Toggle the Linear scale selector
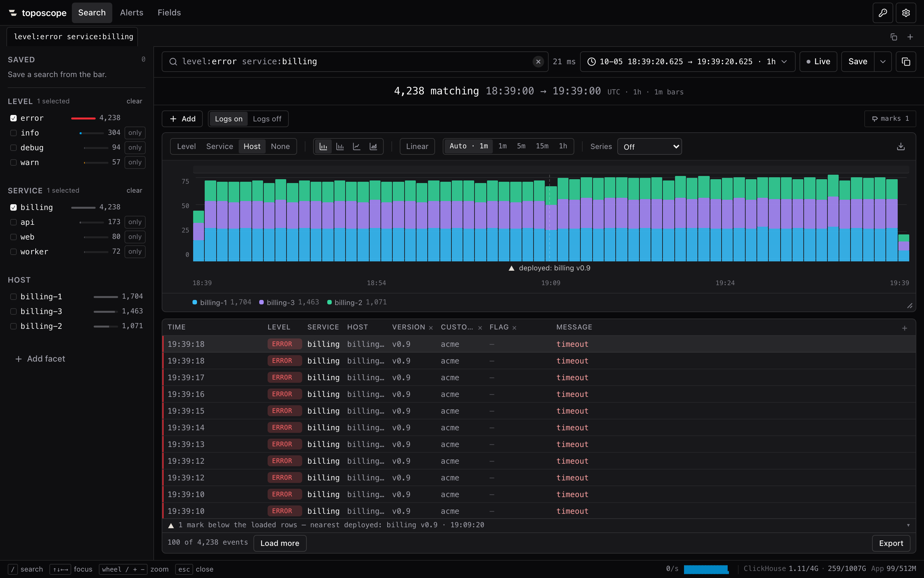 417,146
